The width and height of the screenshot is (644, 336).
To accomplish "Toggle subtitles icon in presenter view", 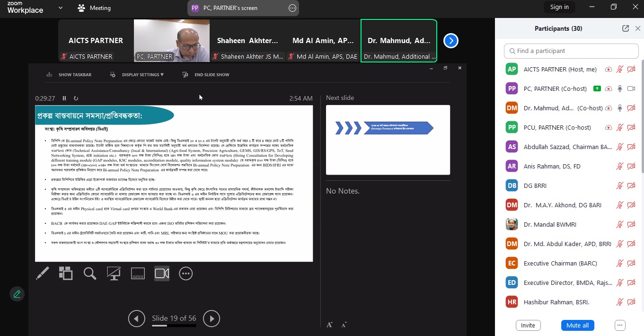I will 138,273.
